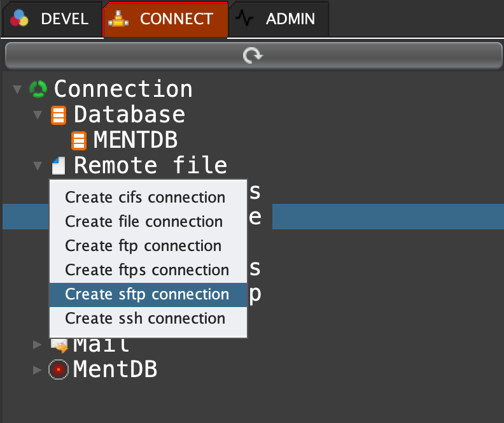This screenshot has width=504, height=423.
Task: Pick Create ftp connection option
Action: 143,246
